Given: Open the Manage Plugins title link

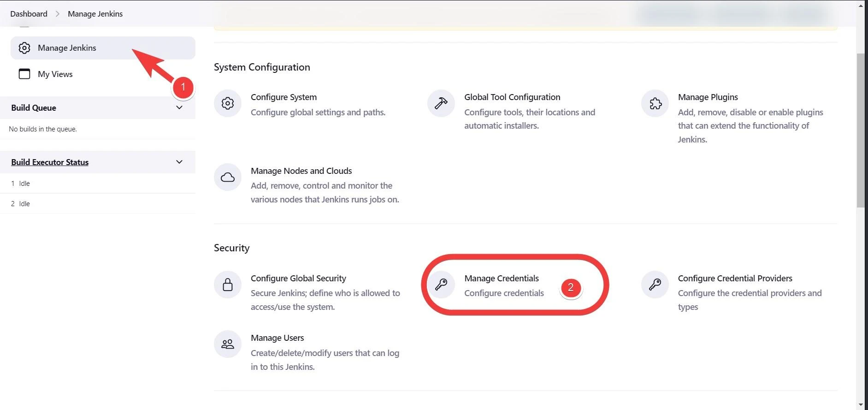Looking at the screenshot, I should click(708, 97).
